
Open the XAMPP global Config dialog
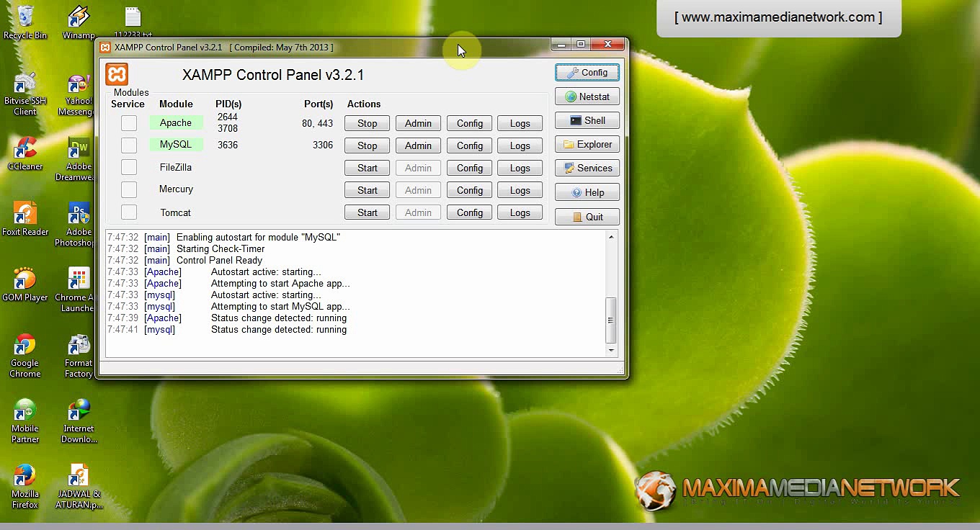pos(587,73)
